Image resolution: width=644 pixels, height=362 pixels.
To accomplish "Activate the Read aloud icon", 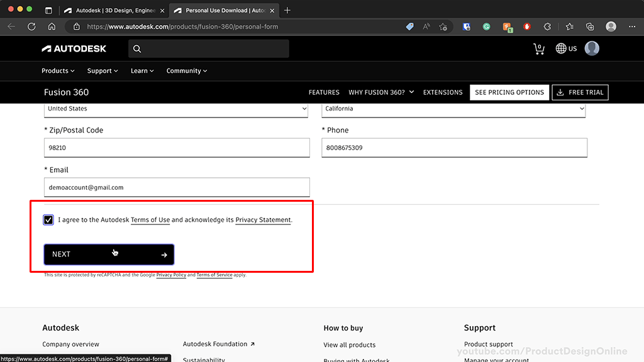I will [x=426, y=26].
